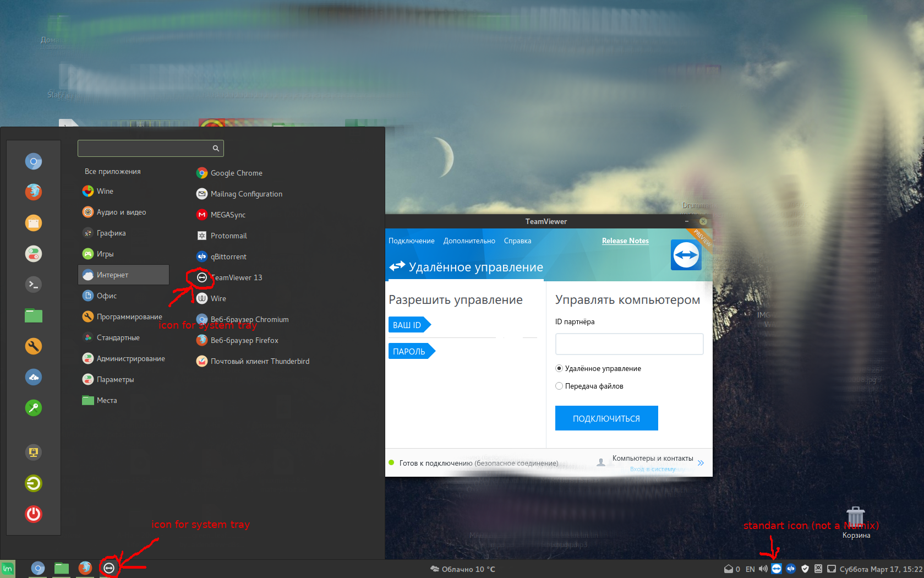Screen dimensions: 924x578
Task: Open the blue cloud icon in the menu sidebar
Action: (x=34, y=377)
